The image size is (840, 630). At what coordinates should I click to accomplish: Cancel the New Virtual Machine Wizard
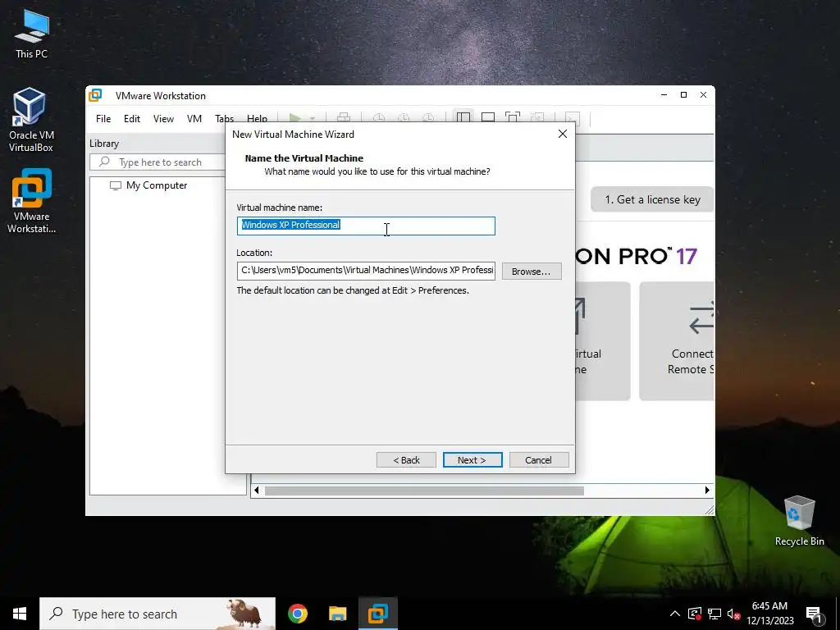coord(539,460)
